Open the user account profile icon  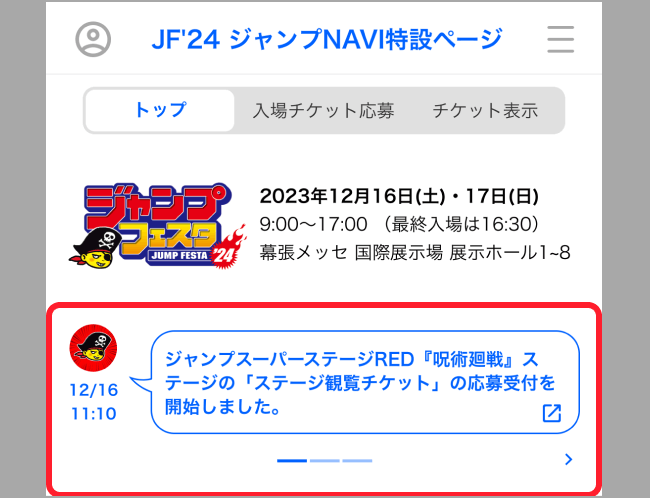click(93, 39)
